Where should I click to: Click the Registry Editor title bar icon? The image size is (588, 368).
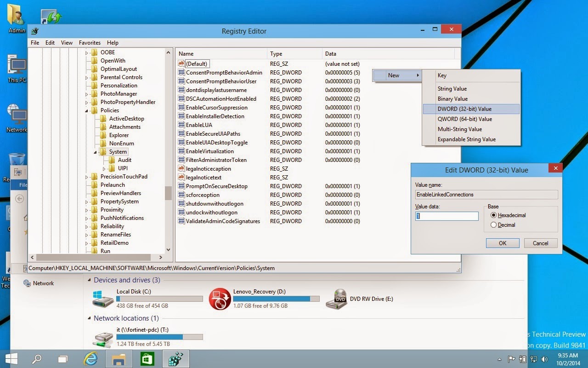coord(34,31)
